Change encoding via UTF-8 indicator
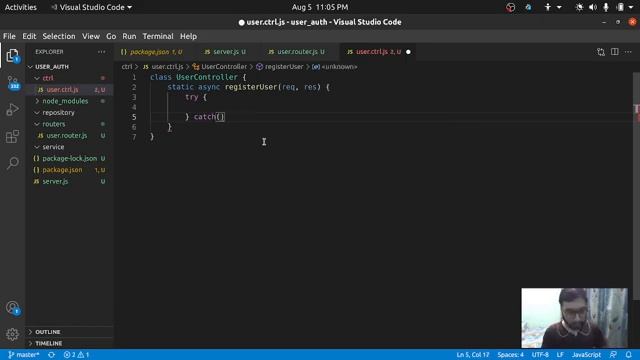 (x=540, y=355)
